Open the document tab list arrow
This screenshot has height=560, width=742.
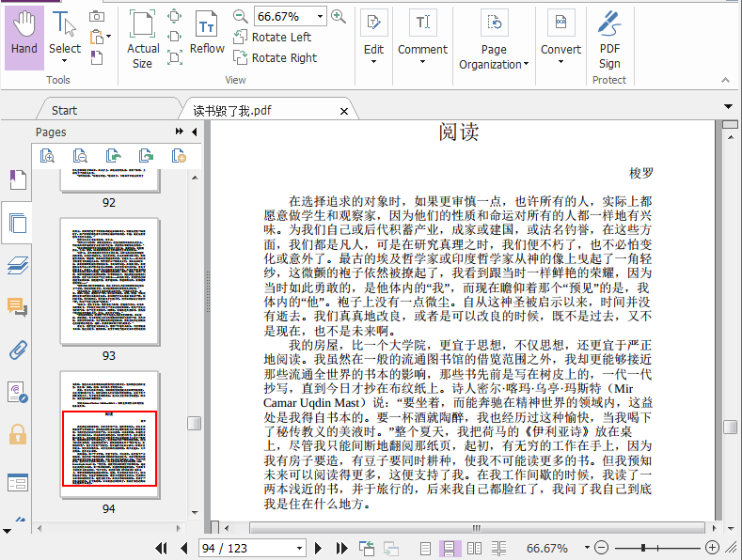(x=729, y=107)
